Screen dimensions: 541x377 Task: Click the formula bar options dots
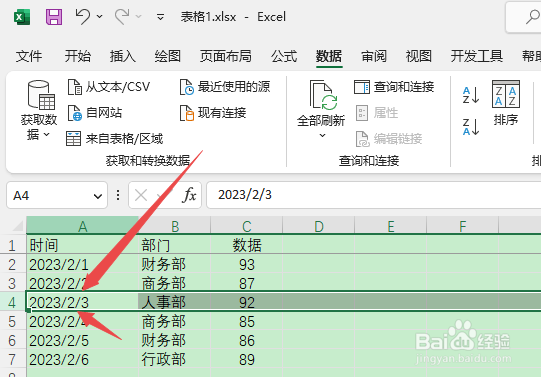118,195
